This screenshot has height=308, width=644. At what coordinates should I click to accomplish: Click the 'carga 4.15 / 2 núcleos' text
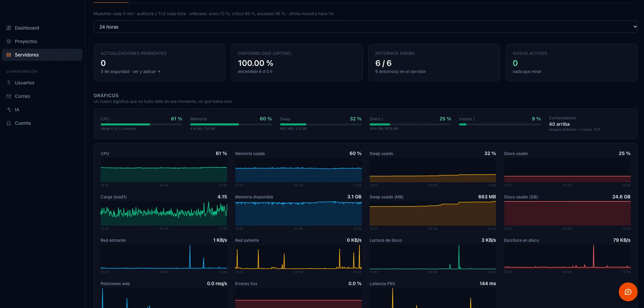click(x=118, y=129)
